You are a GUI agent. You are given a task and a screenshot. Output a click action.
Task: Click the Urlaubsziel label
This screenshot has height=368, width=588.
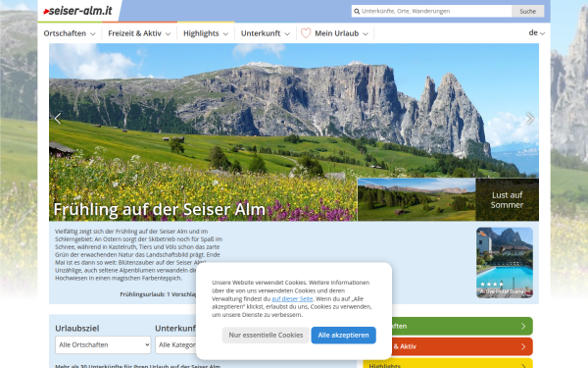[77, 328]
